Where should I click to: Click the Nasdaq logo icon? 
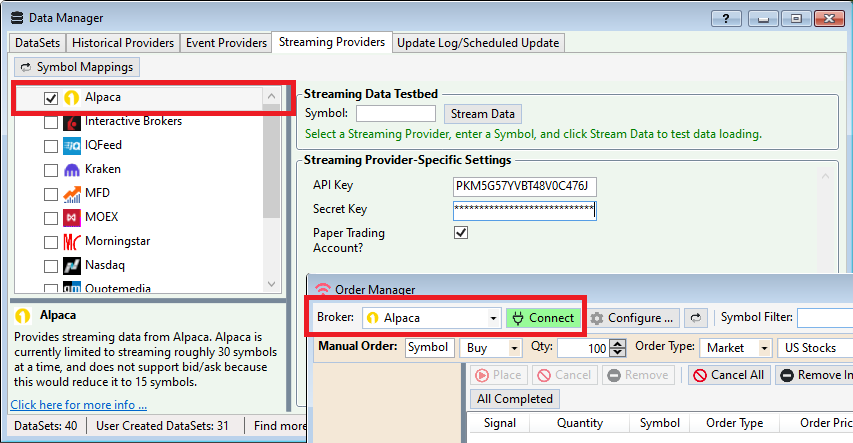coord(72,266)
